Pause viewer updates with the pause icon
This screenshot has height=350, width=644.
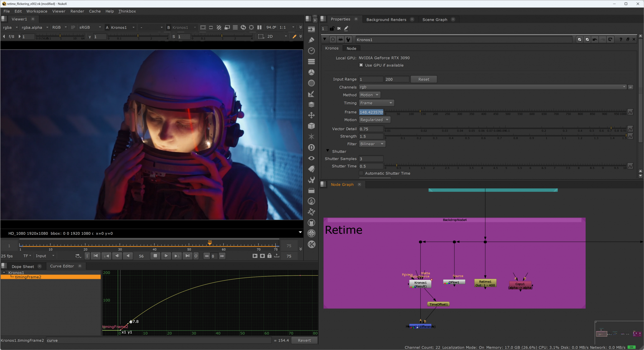coord(259,27)
